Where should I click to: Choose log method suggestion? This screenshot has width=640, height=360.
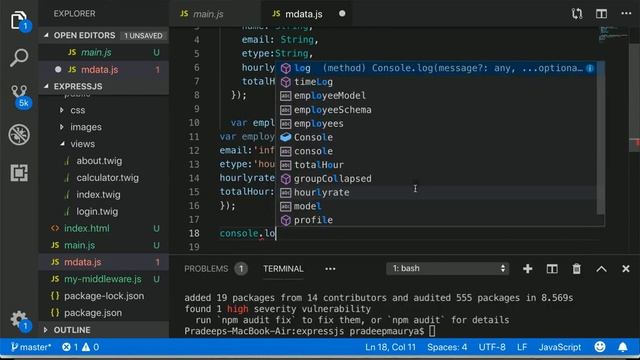click(437, 68)
